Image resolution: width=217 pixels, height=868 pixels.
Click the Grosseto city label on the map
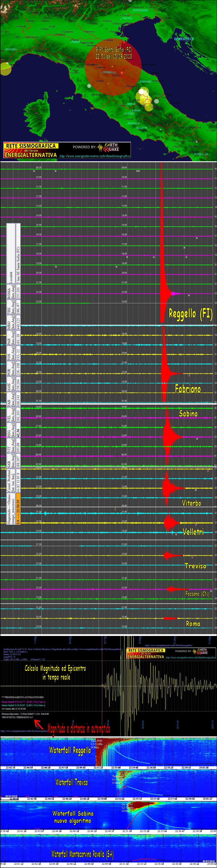[97, 94]
